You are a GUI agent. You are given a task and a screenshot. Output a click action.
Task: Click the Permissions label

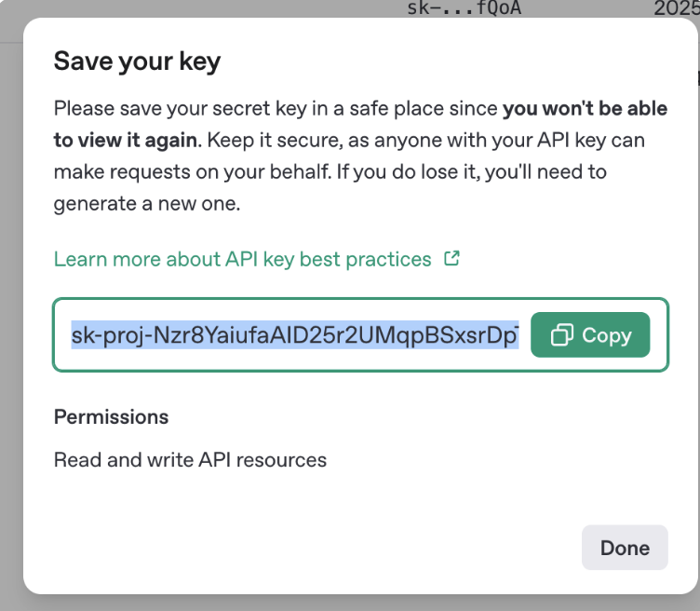111,416
